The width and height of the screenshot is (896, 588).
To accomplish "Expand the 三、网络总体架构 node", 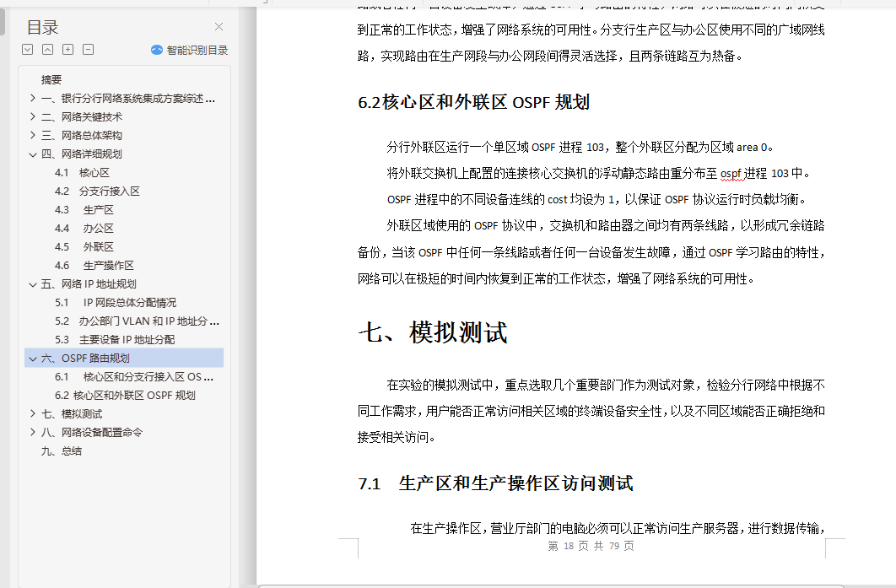I will coord(33,136).
